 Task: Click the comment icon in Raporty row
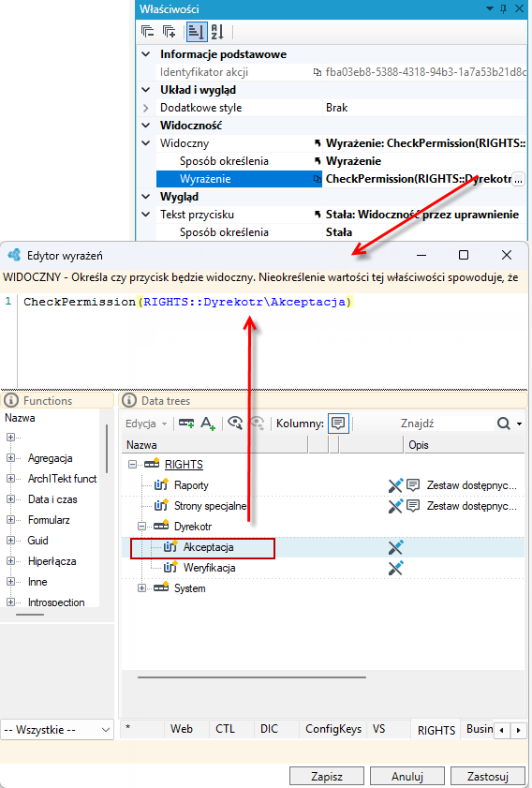pyautogui.click(x=413, y=485)
